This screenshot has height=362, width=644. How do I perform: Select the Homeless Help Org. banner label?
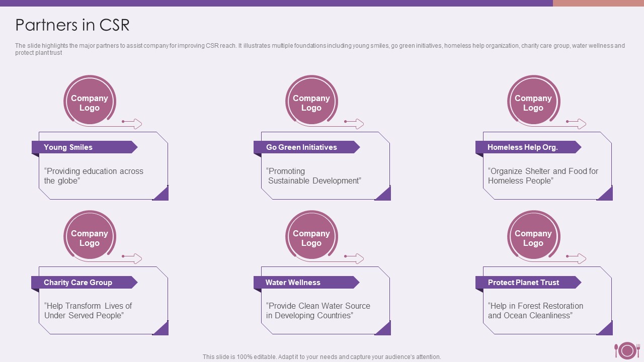point(528,147)
